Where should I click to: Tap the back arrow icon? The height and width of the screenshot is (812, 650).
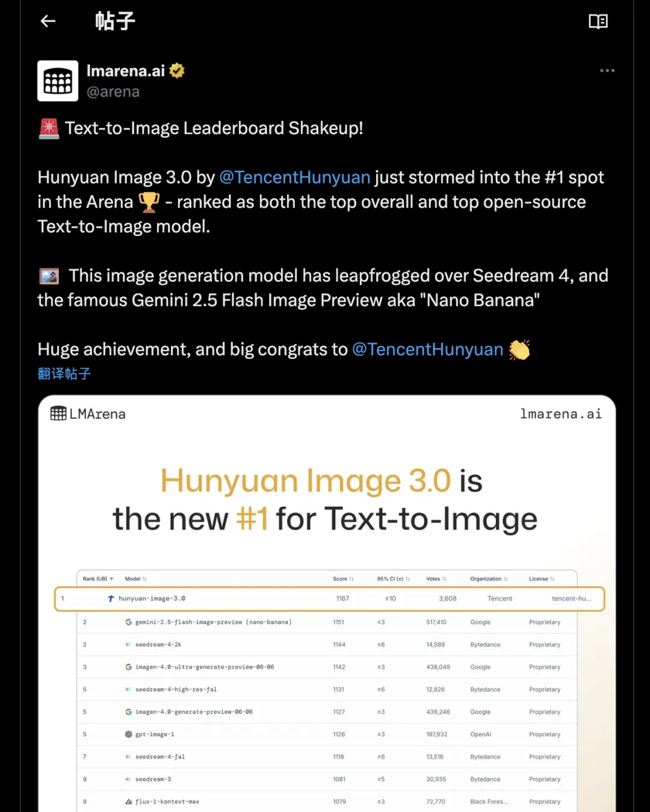coord(48,21)
